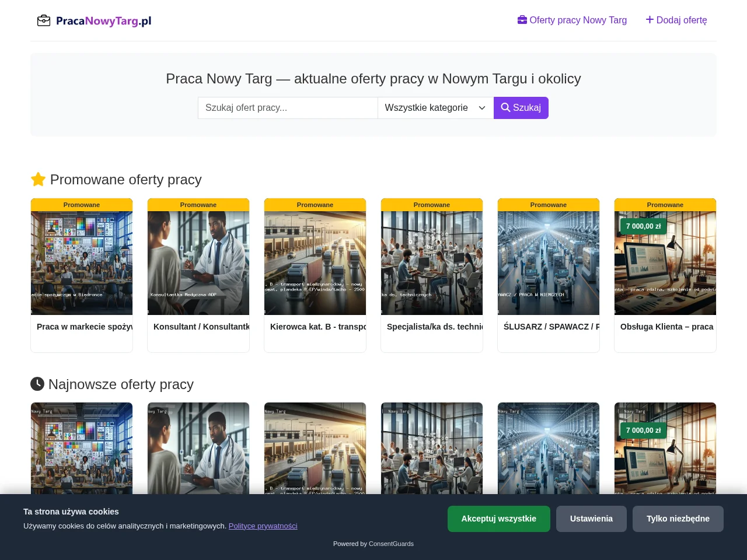The width and height of the screenshot is (747, 560).
Task: Open Polityce prywatności link
Action: (263, 526)
